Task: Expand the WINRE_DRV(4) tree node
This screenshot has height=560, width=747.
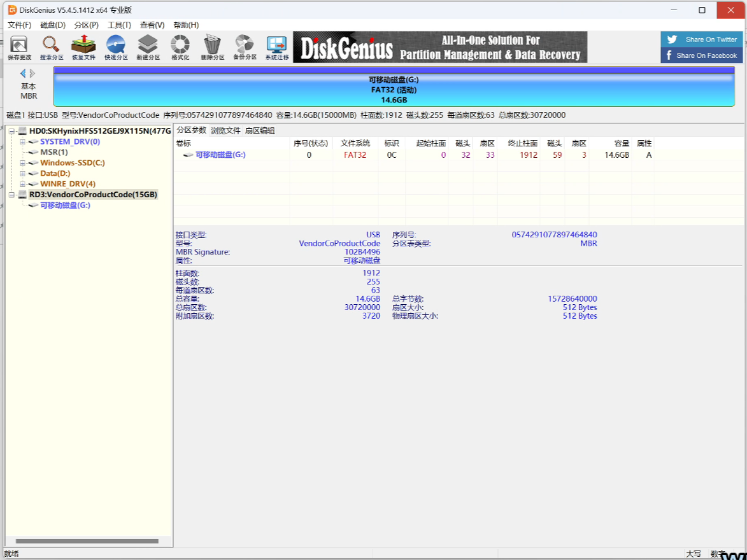Action: [22, 184]
